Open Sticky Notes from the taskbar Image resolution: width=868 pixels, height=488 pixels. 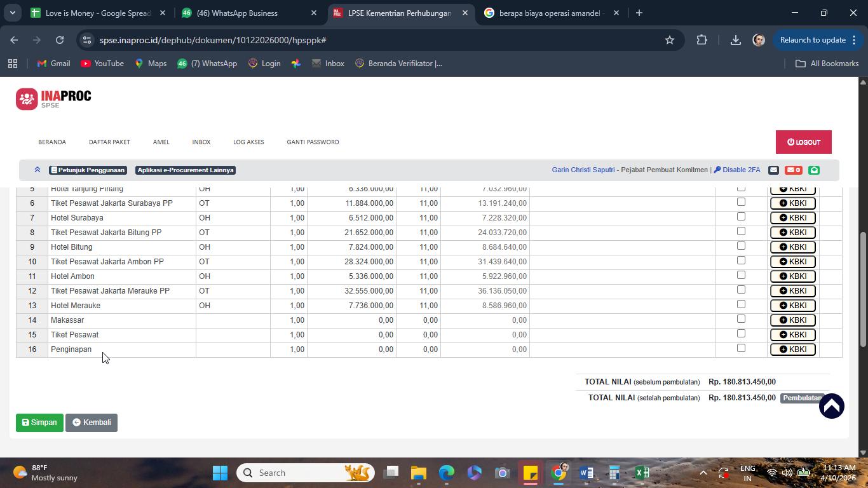(531, 473)
